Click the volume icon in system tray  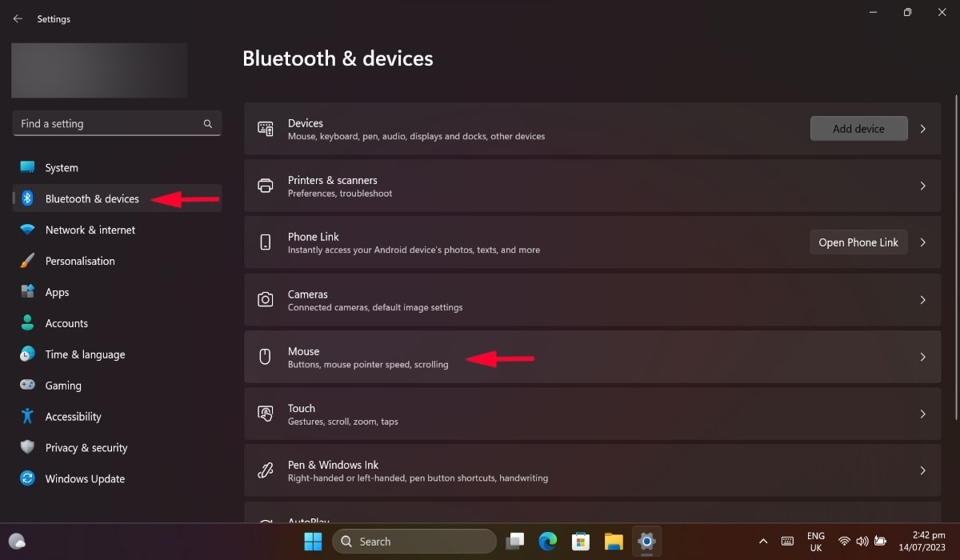pyautogui.click(x=862, y=542)
